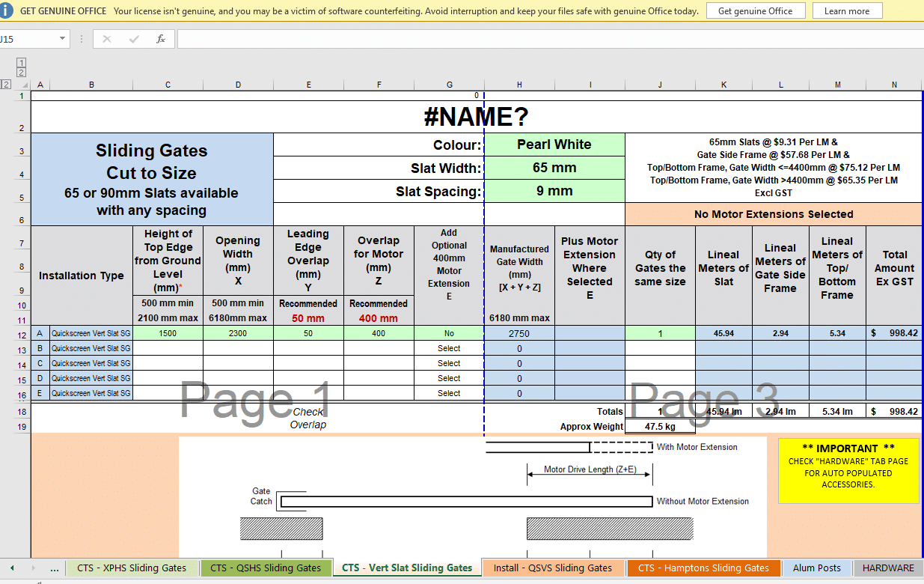Click the Learn more button
Image resolution: width=924 pixels, height=584 pixels.
(x=847, y=11)
